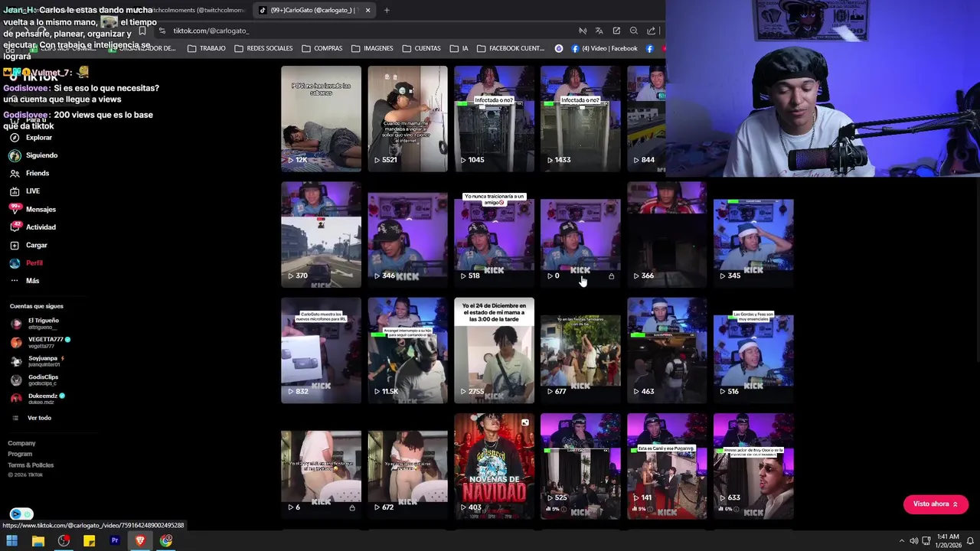Expand the Program footer section
Viewport: 980px width, 551px height.
click(20, 454)
